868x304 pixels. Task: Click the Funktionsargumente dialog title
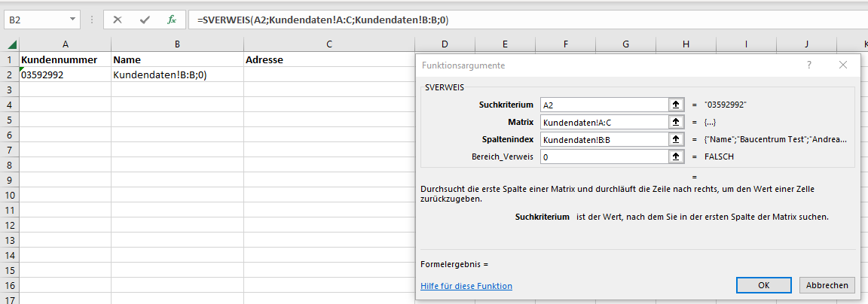tap(463, 65)
